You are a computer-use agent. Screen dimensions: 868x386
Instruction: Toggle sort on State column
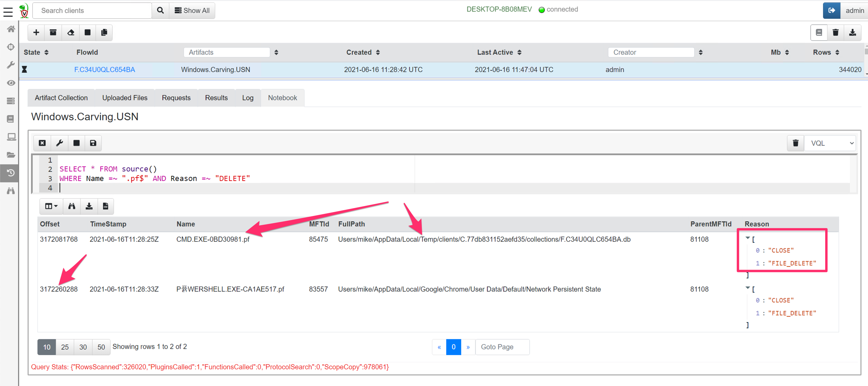tap(47, 52)
